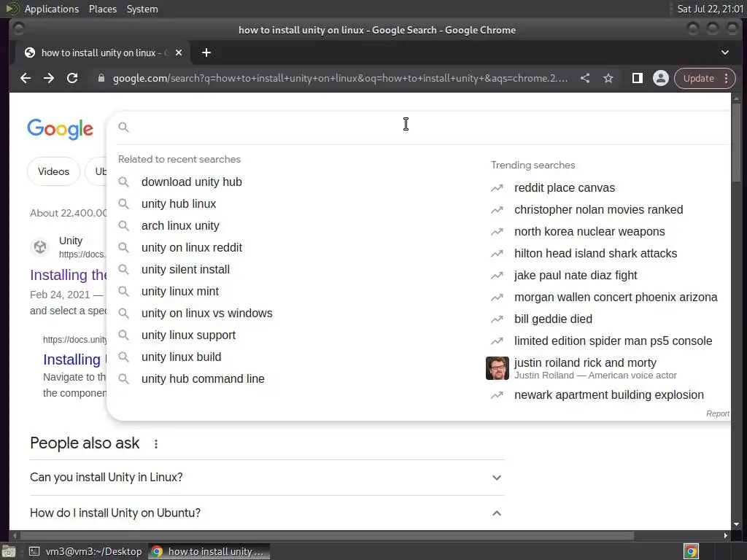
Task: Choose suggestion 'unity on linux vs windows'
Action: pos(206,314)
